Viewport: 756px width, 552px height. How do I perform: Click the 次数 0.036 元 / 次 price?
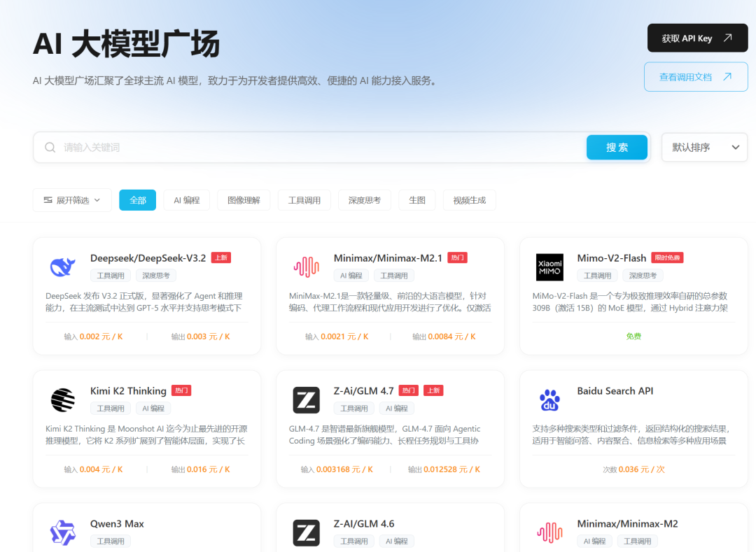(633, 469)
